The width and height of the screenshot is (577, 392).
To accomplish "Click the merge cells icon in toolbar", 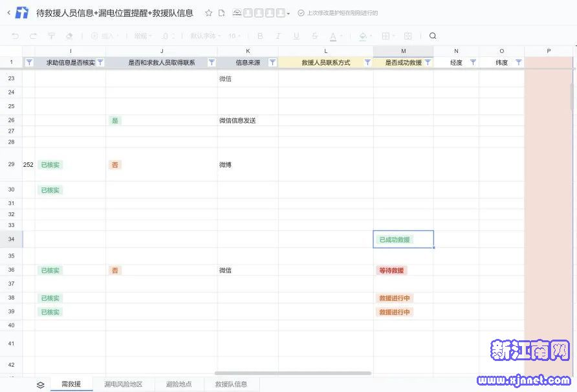I will tap(408, 36).
